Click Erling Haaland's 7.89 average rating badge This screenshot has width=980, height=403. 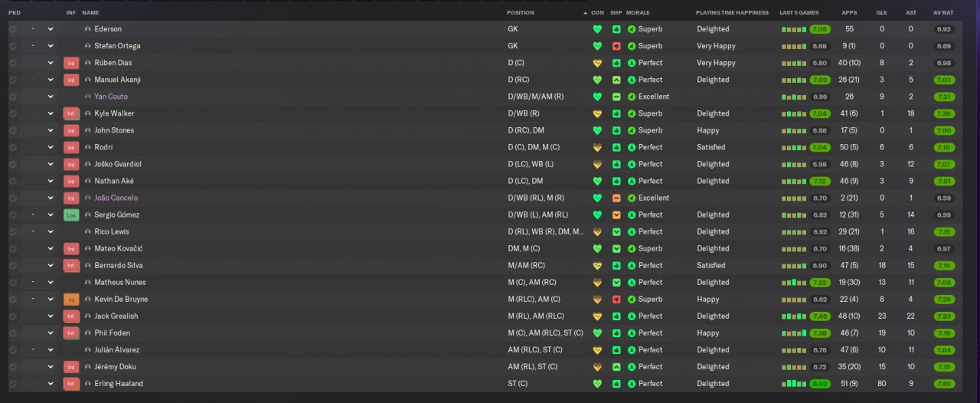point(944,383)
